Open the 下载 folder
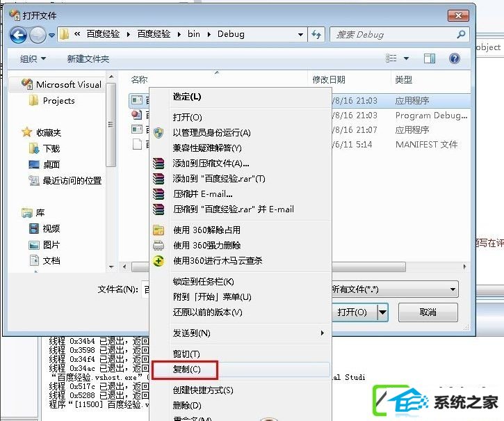This screenshot has width=504, height=421. [x=44, y=148]
